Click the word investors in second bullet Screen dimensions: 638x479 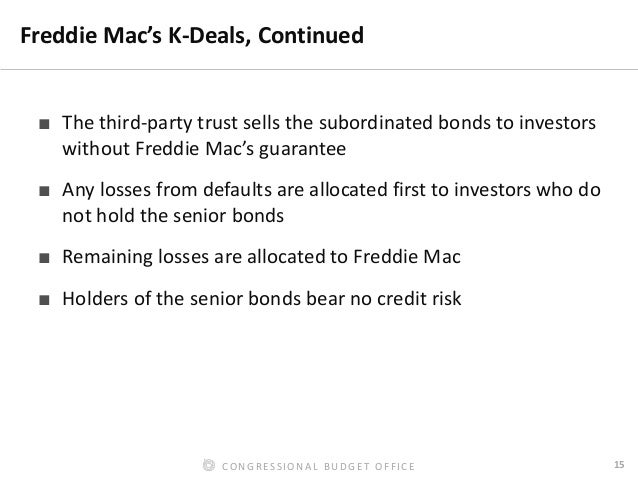click(492, 190)
